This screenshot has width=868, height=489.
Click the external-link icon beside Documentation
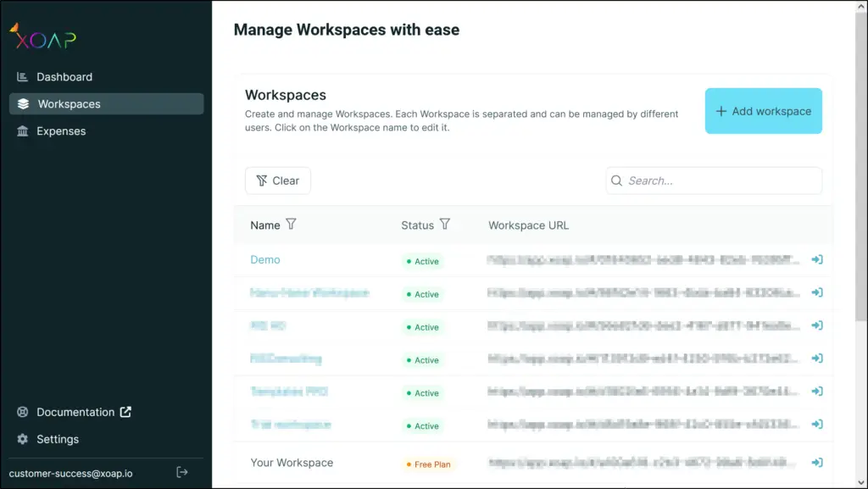point(125,411)
